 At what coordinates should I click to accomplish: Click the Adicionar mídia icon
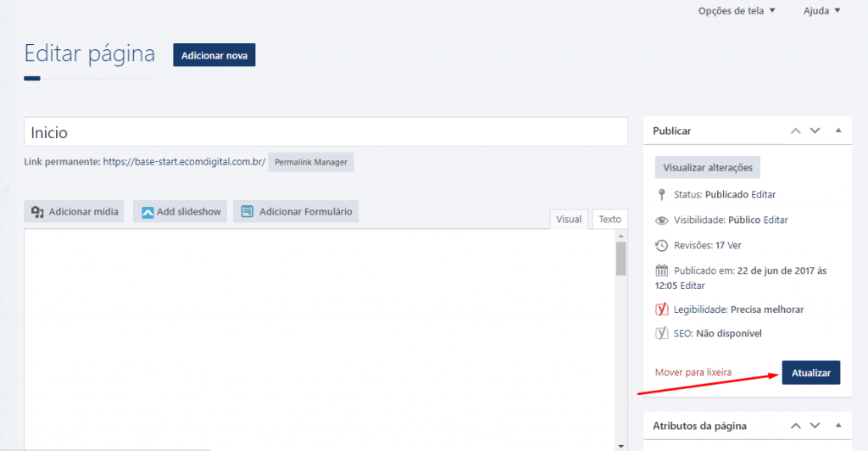[x=37, y=212]
